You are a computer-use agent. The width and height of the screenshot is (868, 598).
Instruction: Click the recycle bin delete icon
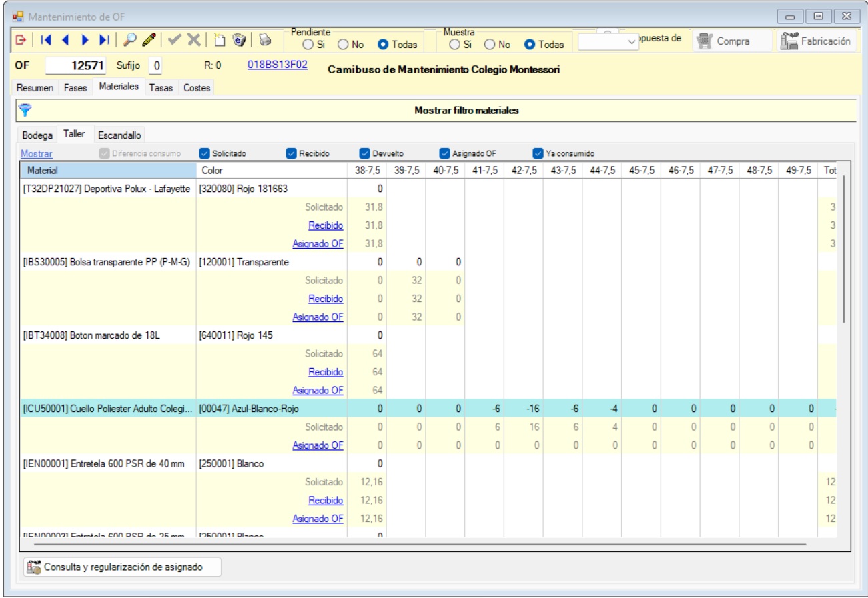(240, 41)
